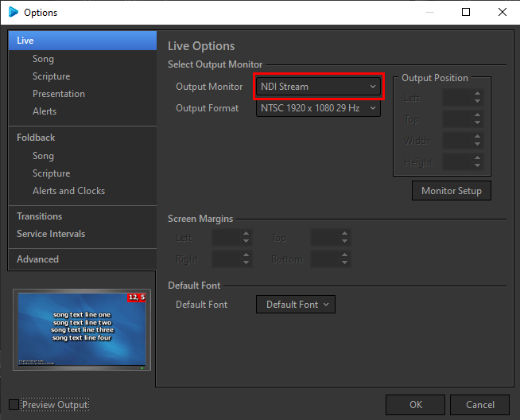The height and width of the screenshot is (420, 520).
Task: Open the Default Font dropdown
Action: tap(296, 305)
